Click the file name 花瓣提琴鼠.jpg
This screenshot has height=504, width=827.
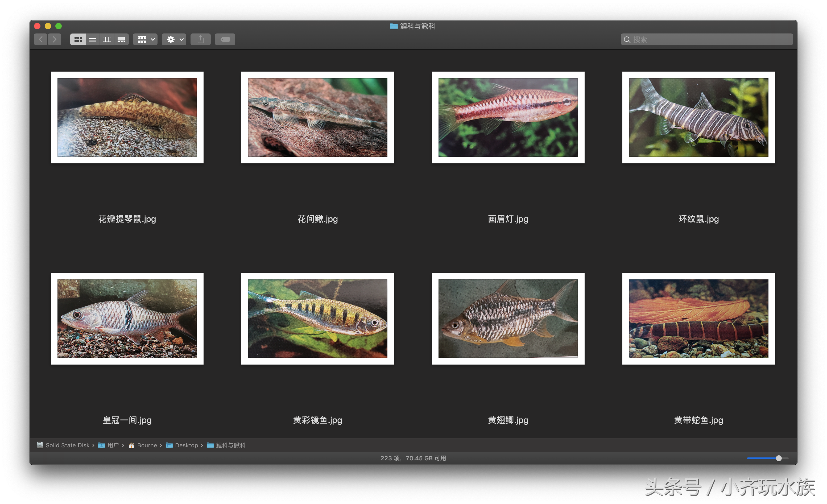click(x=127, y=219)
